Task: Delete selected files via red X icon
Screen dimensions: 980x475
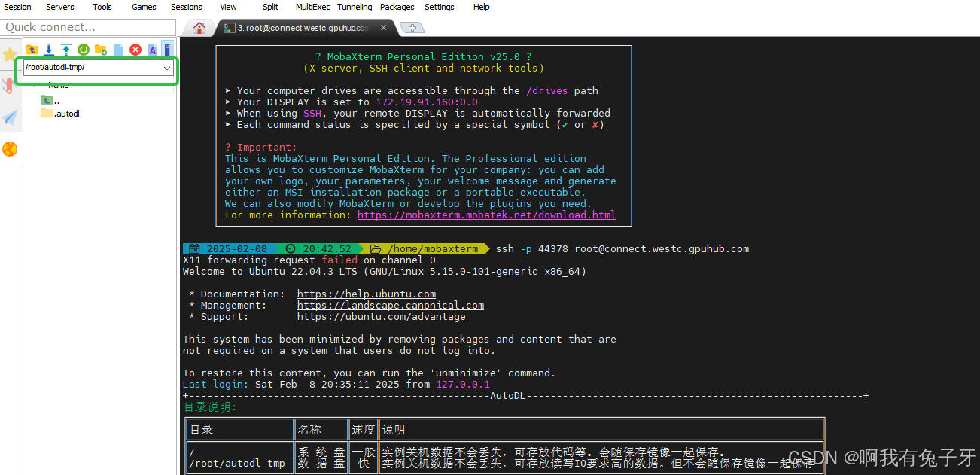Action: pos(135,50)
